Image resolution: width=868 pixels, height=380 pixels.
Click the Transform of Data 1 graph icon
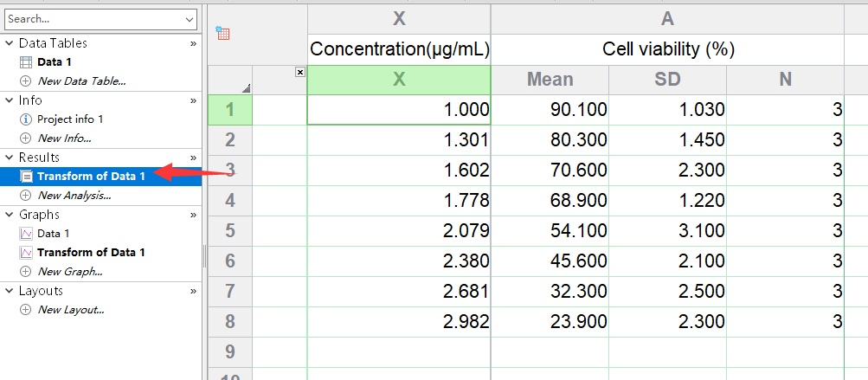pyautogui.click(x=25, y=253)
